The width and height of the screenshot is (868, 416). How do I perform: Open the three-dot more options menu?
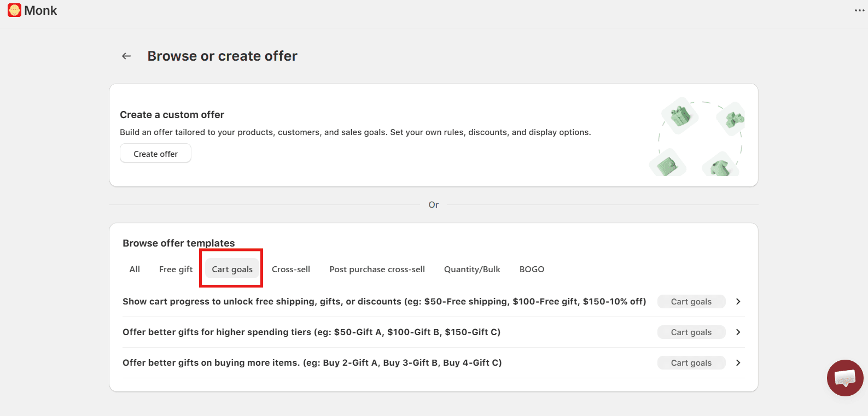pyautogui.click(x=859, y=10)
